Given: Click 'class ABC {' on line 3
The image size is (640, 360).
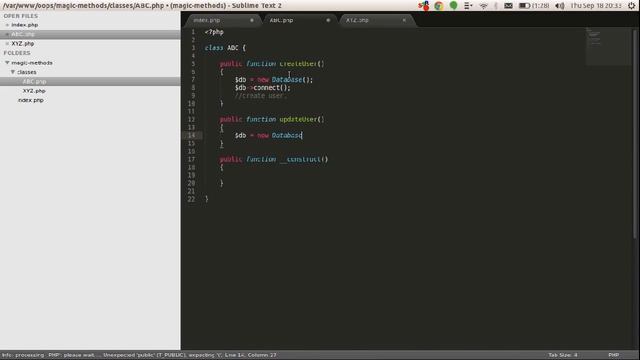Looking at the screenshot, I should [x=225, y=48].
